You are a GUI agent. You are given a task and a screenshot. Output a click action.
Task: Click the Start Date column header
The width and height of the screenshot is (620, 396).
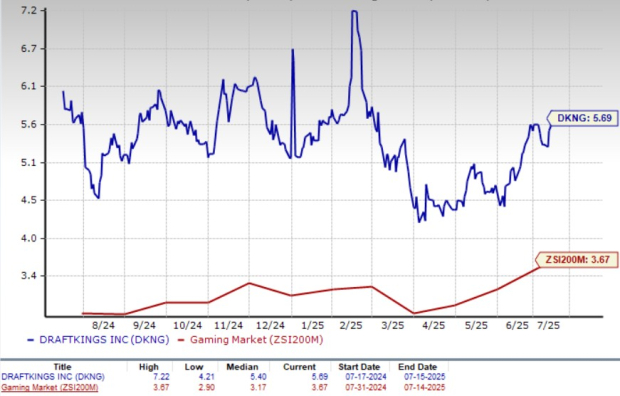tap(359, 367)
